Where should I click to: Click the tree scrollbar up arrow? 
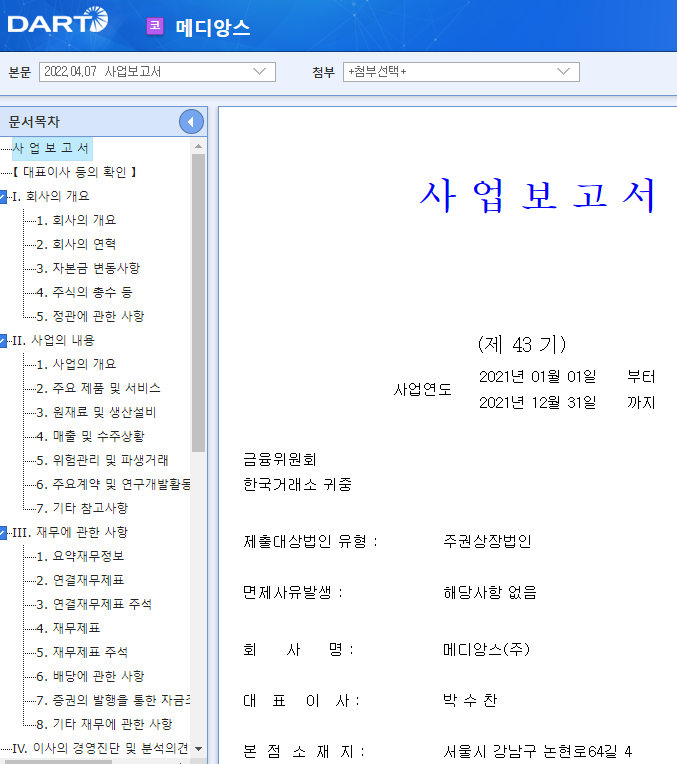198,146
